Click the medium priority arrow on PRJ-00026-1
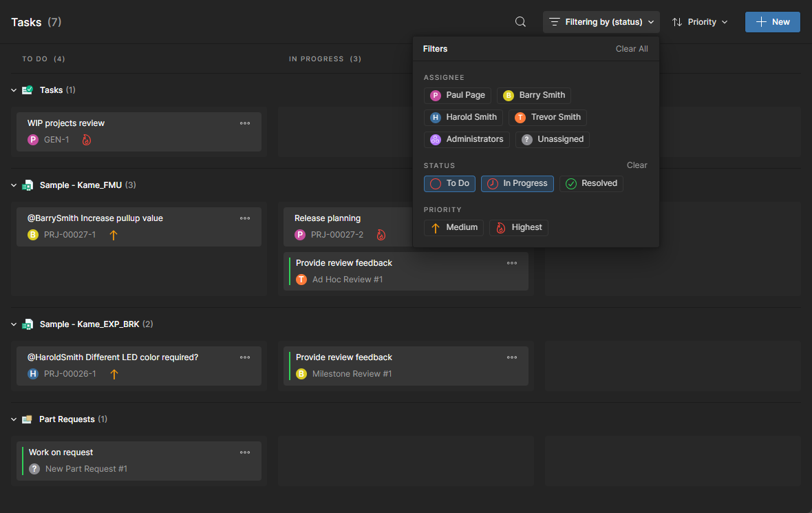Image resolution: width=812 pixels, height=513 pixels. click(114, 374)
